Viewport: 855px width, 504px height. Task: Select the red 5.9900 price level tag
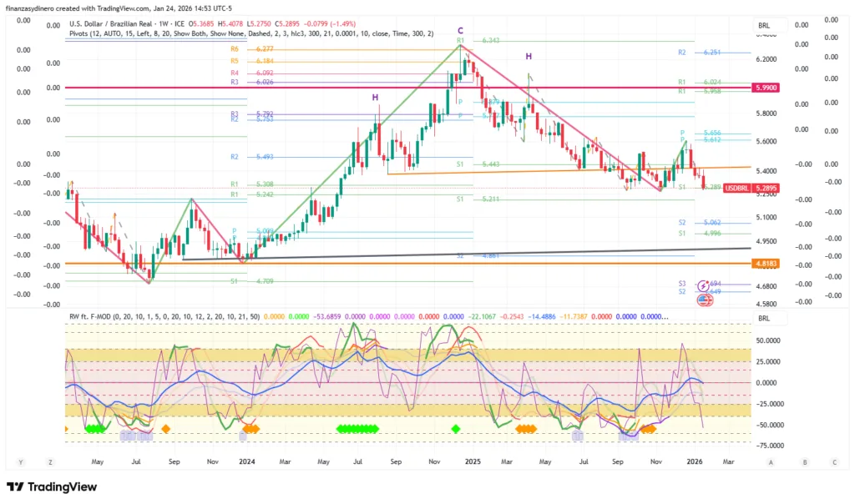(766, 88)
